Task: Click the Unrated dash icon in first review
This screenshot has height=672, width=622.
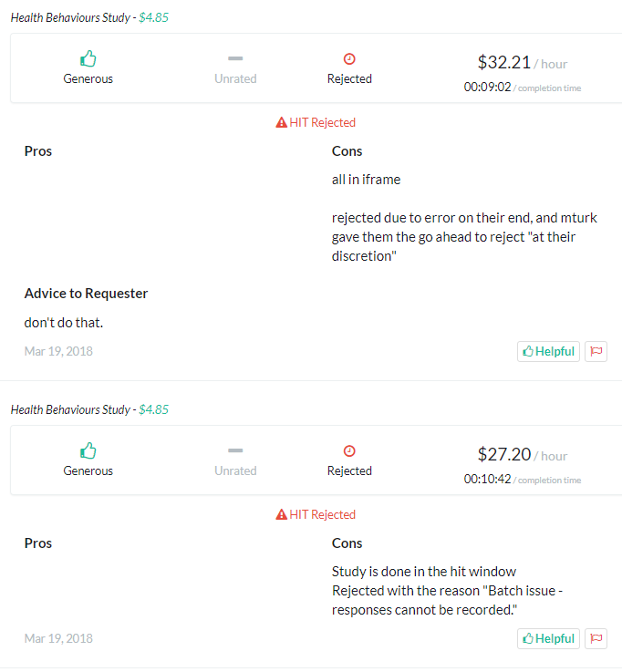Action: pos(235,58)
